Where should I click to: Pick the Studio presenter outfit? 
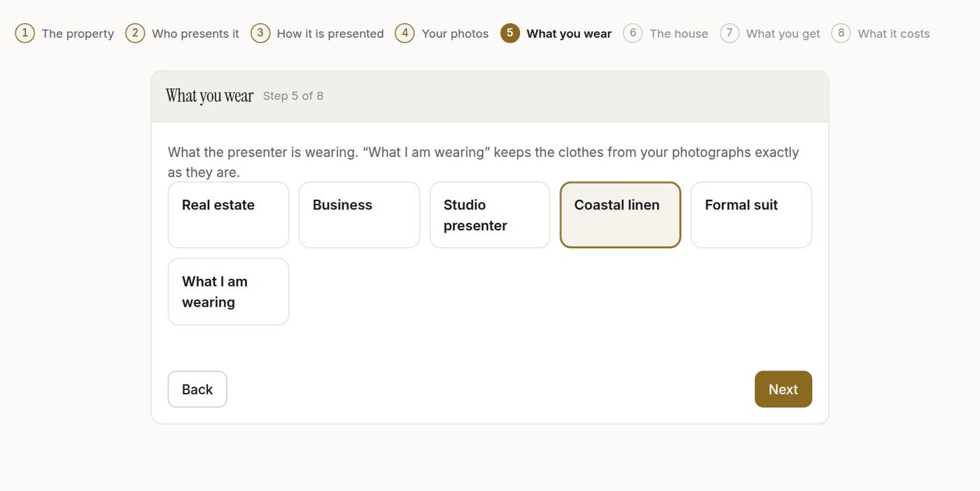coord(490,215)
